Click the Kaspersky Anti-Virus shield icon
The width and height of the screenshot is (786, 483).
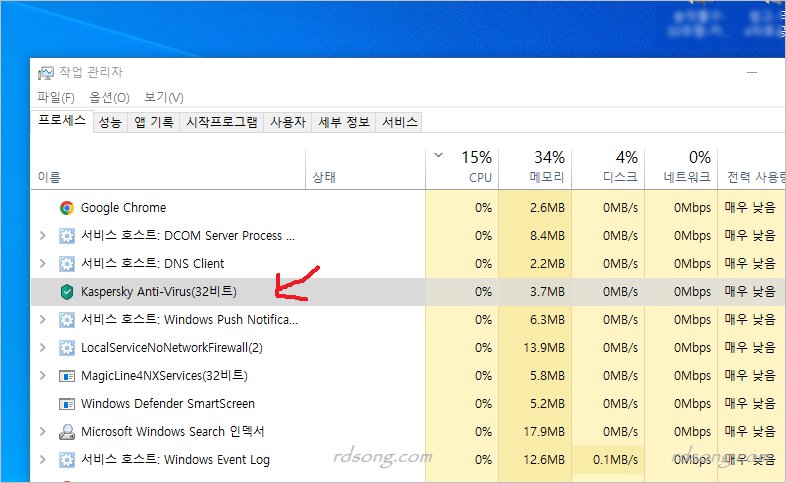tap(67, 292)
